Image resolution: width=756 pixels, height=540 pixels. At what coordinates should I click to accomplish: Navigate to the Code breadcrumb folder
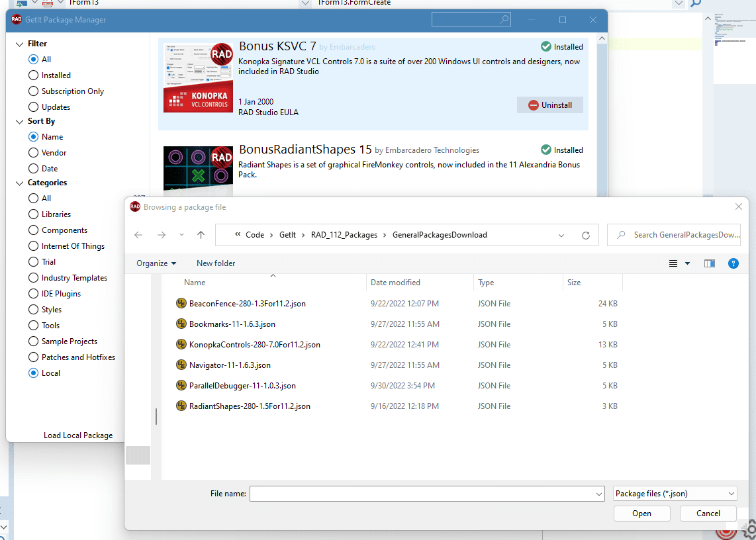pyautogui.click(x=255, y=235)
